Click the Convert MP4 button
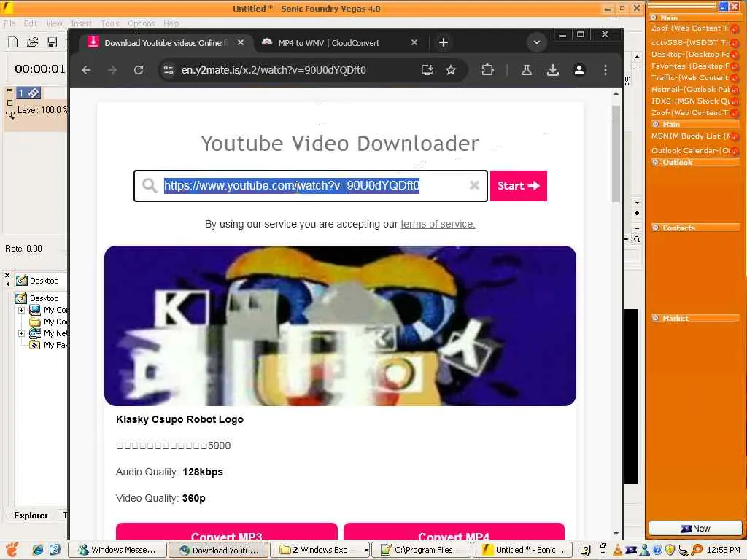This screenshot has width=747, height=560. 454,532
